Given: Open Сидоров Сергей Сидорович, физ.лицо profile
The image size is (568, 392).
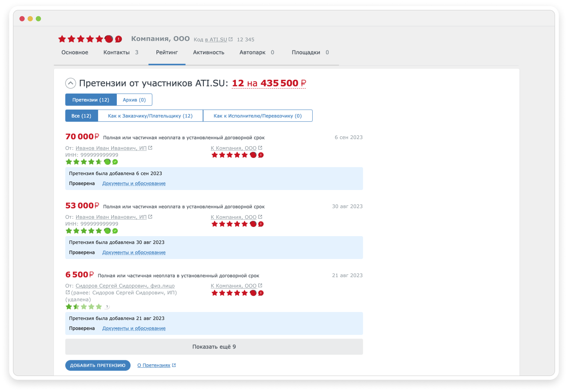Looking at the screenshot, I should pos(125,286).
